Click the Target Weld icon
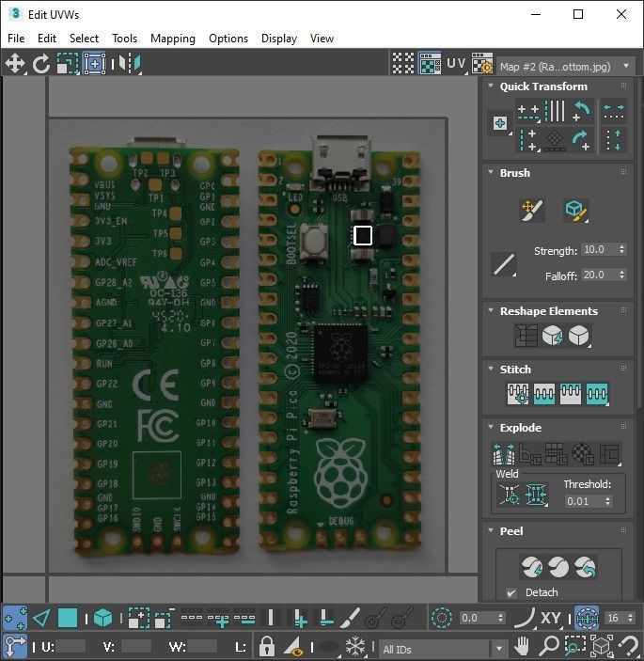The image size is (644, 661). click(510, 494)
